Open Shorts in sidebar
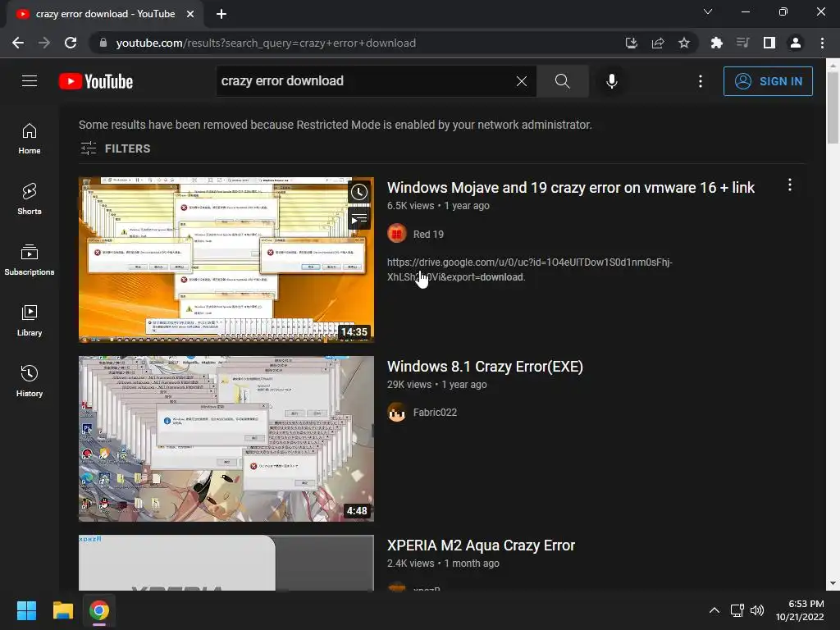The image size is (840, 630). pos(30,199)
